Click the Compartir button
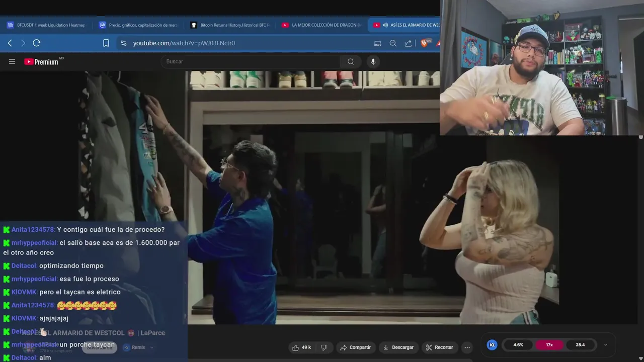The image size is (644, 362). [x=355, y=347]
